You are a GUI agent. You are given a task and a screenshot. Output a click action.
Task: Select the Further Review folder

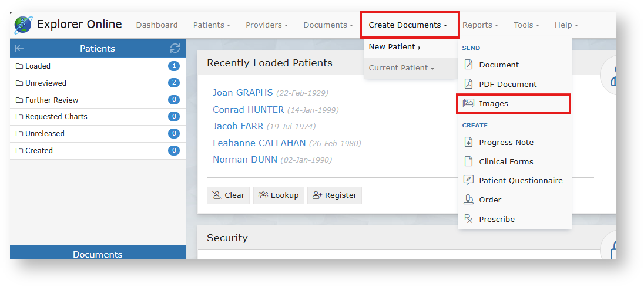52,100
